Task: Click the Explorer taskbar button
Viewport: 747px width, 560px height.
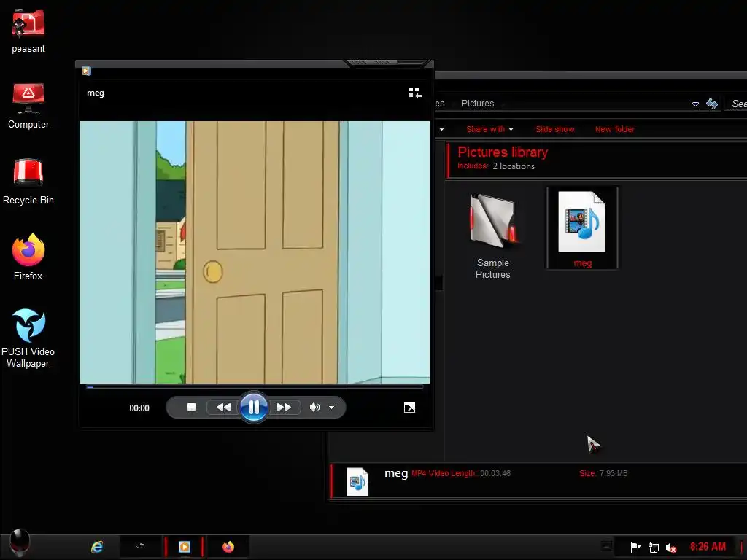Action: point(140,547)
